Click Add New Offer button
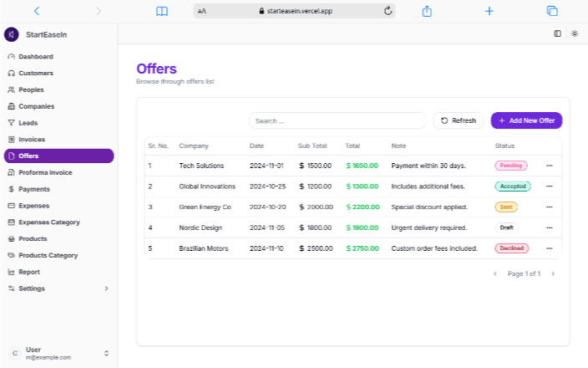The width and height of the screenshot is (588, 368). [x=526, y=120]
